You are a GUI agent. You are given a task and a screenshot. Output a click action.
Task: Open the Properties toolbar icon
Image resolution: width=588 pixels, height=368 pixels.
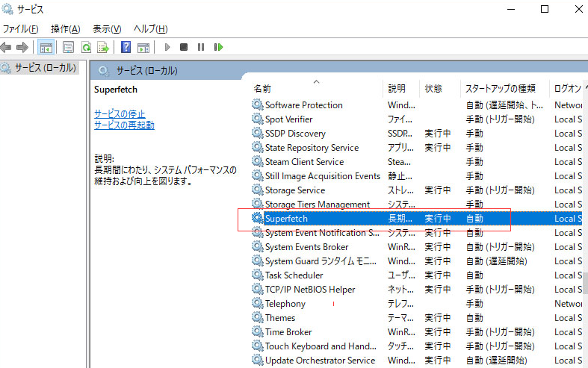pyautogui.click(x=68, y=47)
